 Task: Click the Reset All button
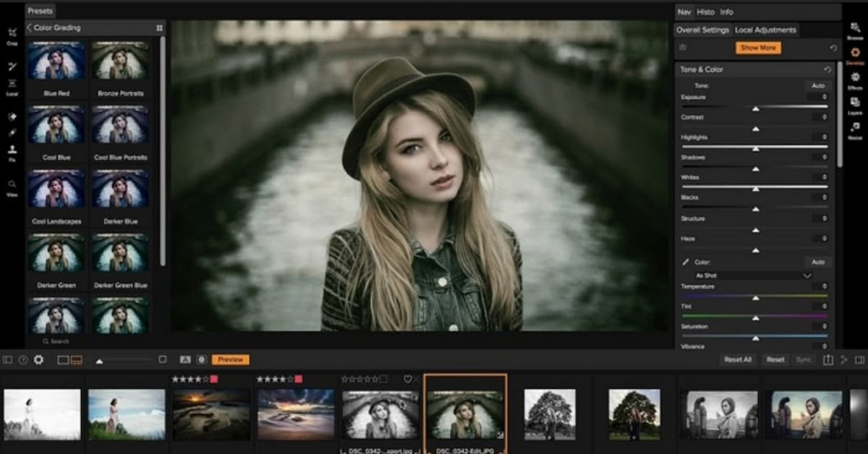pos(738,359)
